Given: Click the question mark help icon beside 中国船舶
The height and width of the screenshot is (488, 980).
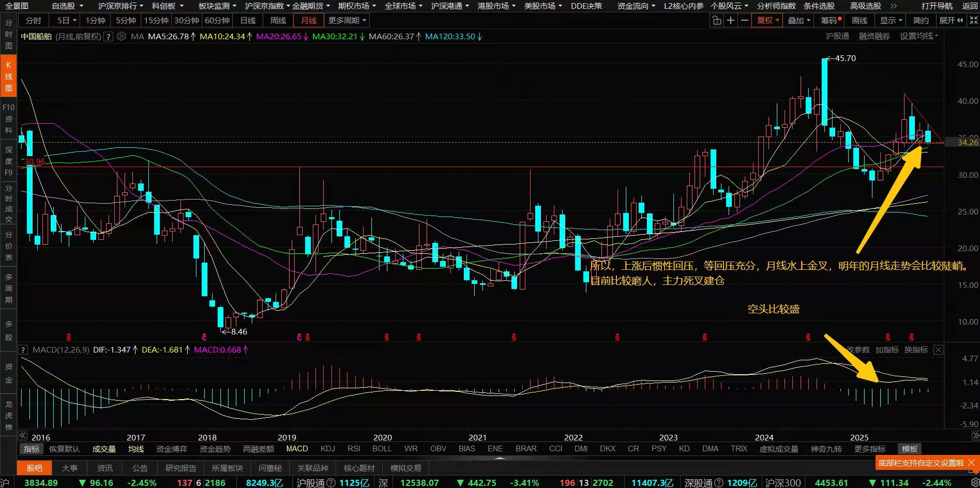Looking at the screenshot, I should tap(108, 37).
